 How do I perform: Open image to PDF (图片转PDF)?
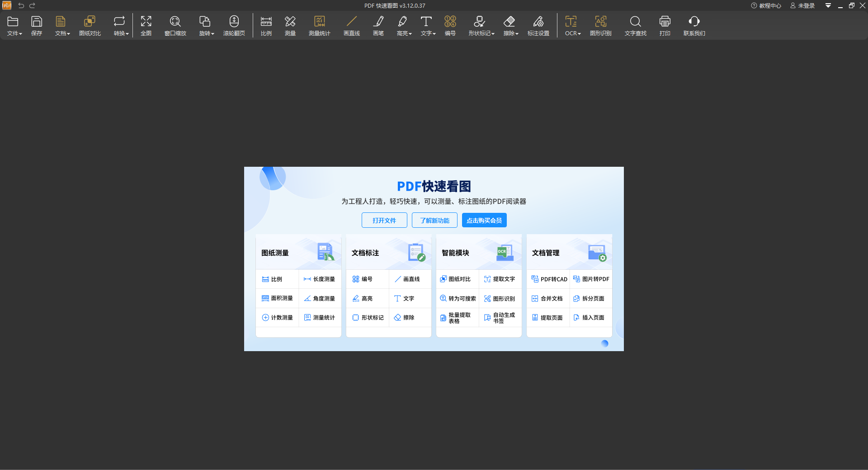point(591,279)
